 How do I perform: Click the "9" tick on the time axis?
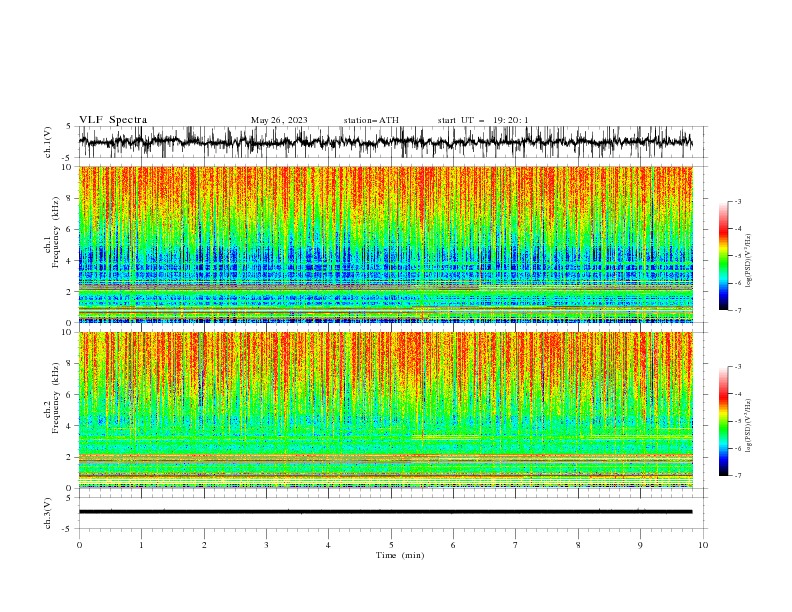click(640, 545)
